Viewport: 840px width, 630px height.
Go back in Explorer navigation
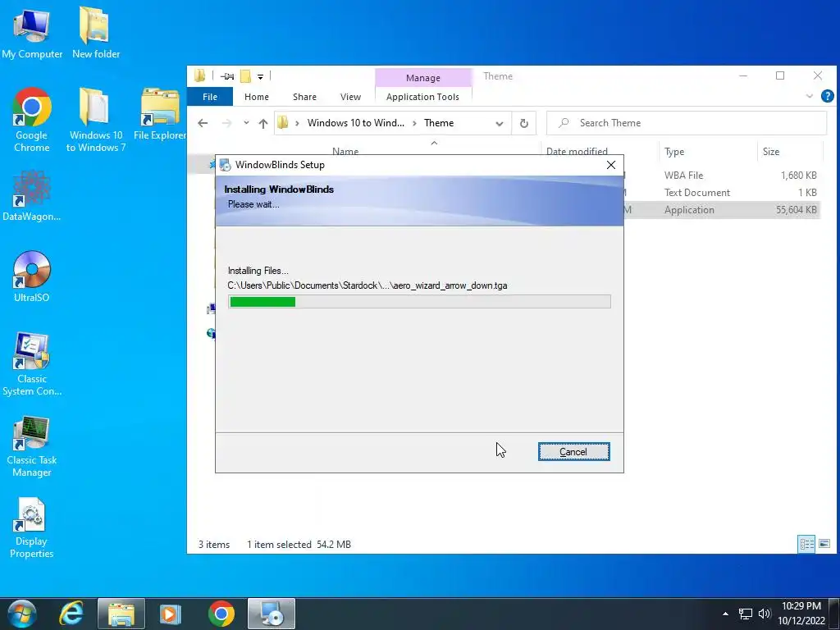coord(203,123)
